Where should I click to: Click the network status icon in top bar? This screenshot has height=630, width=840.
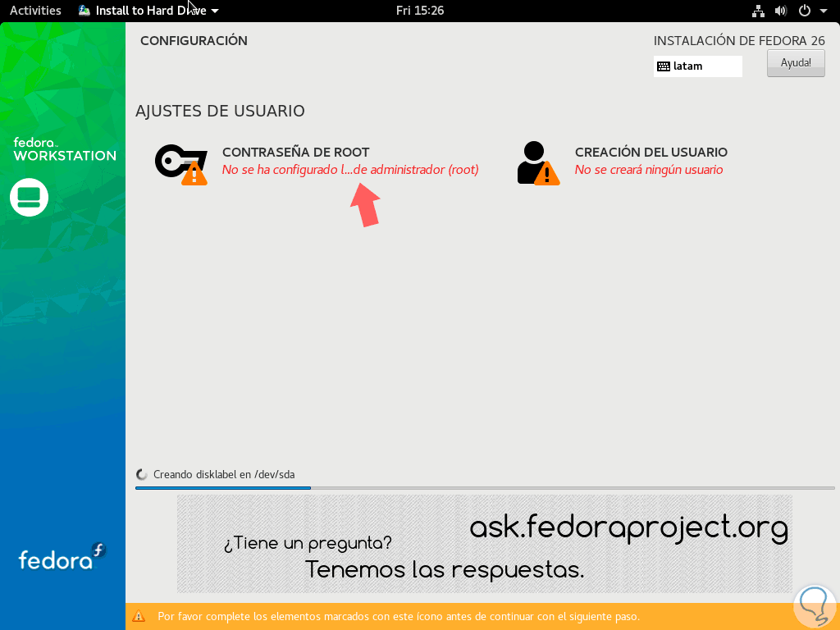coord(758,11)
